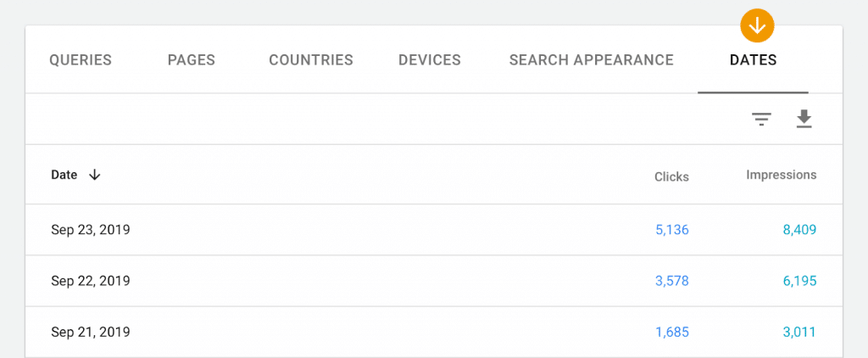The image size is (868, 358).
Task: Click the download export icon
Action: click(804, 120)
